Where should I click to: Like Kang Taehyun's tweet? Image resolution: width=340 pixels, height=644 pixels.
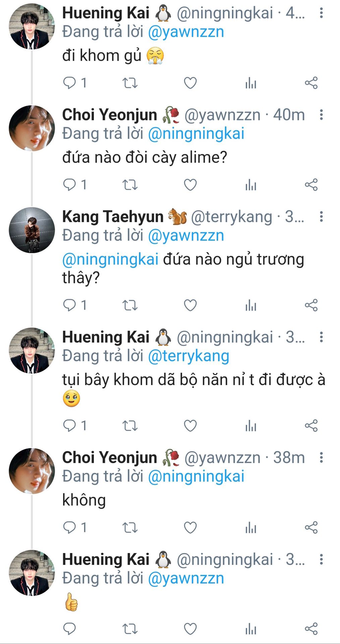pyautogui.click(x=190, y=305)
